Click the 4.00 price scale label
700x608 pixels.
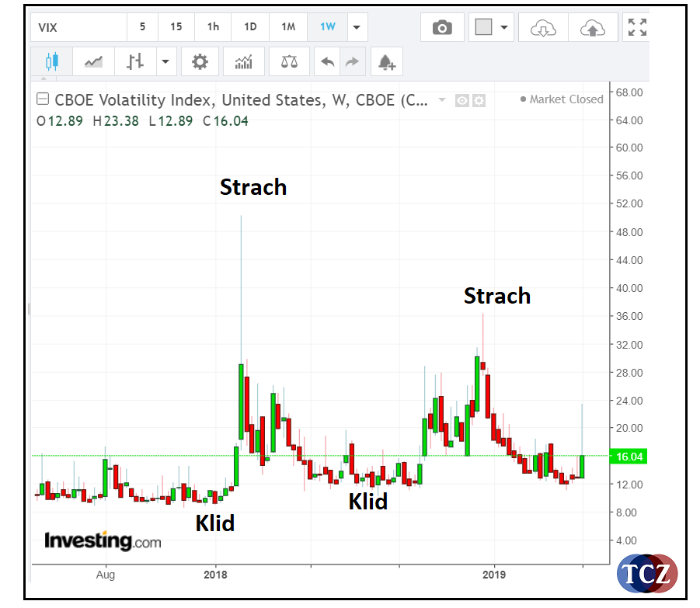pyautogui.click(x=626, y=540)
